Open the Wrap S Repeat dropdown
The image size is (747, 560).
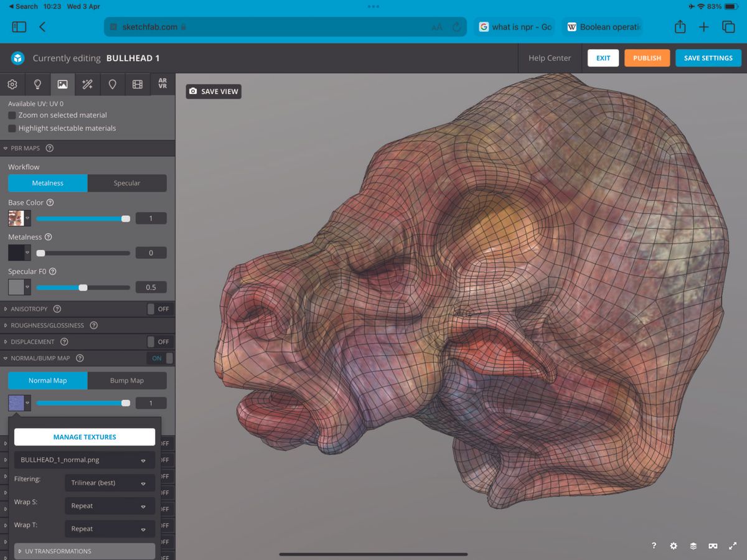point(110,505)
